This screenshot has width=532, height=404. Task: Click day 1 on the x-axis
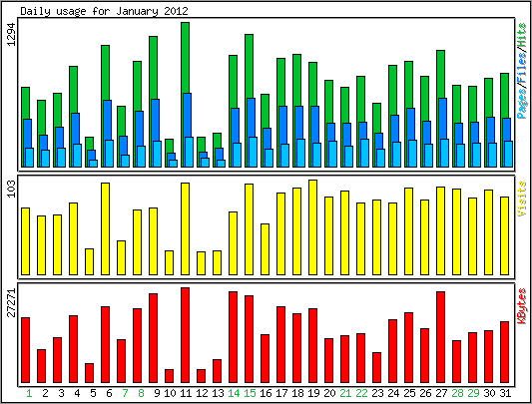29,393
